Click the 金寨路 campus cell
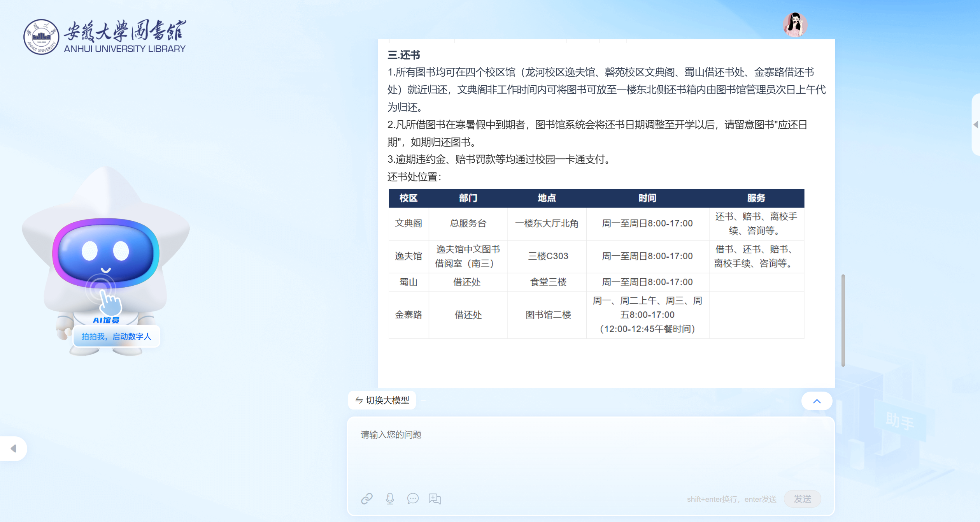Image resolution: width=980 pixels, height=522 pixels. pos(408,315)
